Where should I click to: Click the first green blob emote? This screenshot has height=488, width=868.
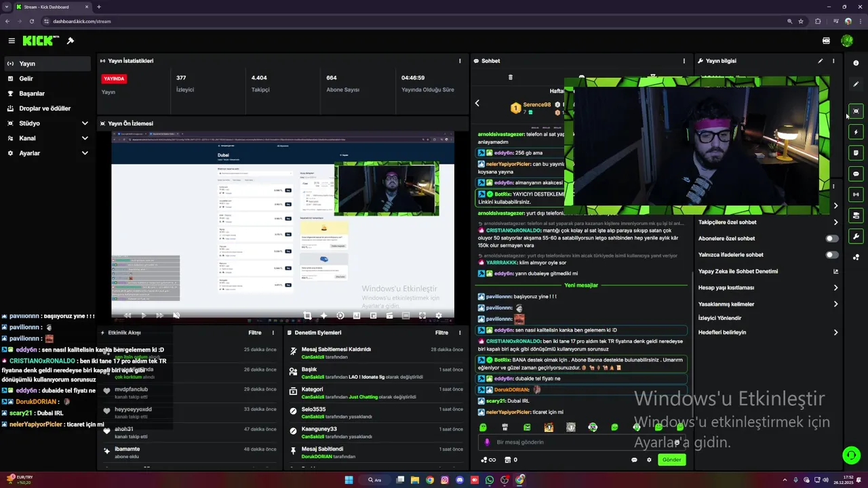(483, 427)
